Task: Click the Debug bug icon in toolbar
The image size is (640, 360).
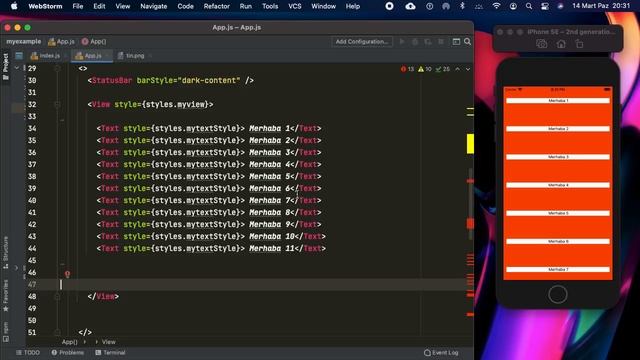Action: coord(415,42)
